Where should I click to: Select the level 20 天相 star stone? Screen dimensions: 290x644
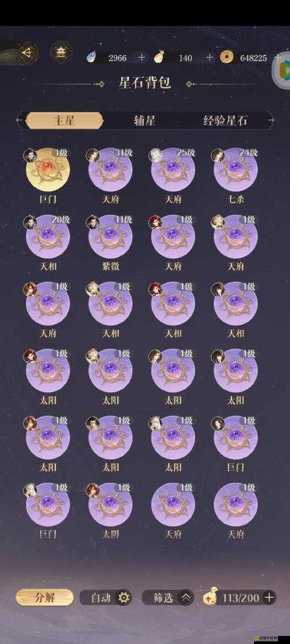(48, 237)
